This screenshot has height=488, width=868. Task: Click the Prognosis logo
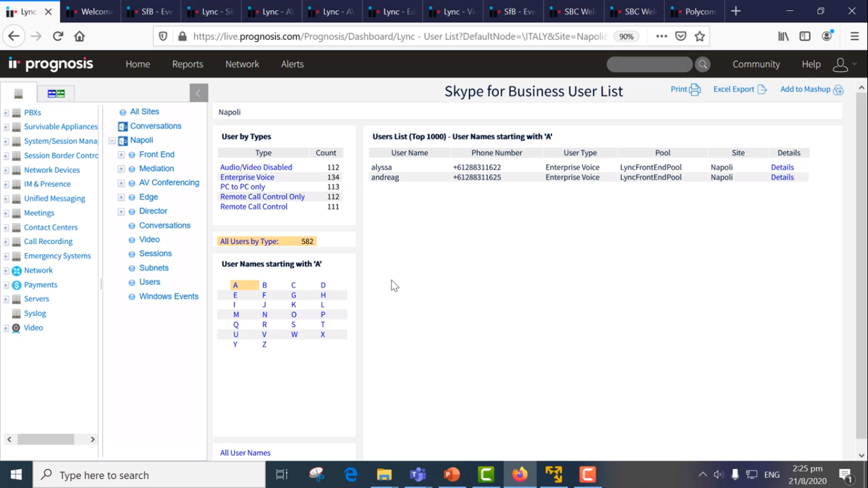51,64
